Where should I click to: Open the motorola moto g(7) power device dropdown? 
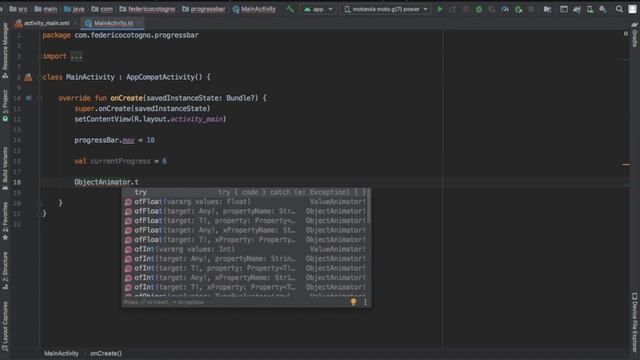[x=386, y=9]
